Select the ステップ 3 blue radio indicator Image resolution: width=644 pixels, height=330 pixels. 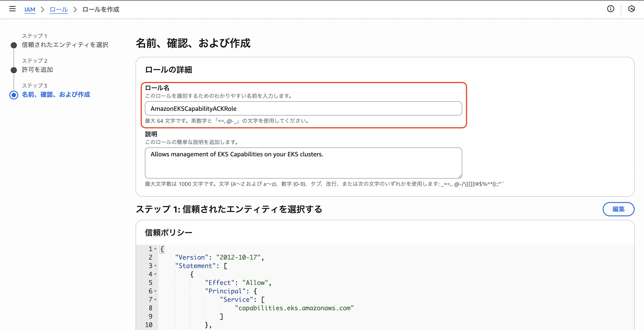tap(14, 95)
